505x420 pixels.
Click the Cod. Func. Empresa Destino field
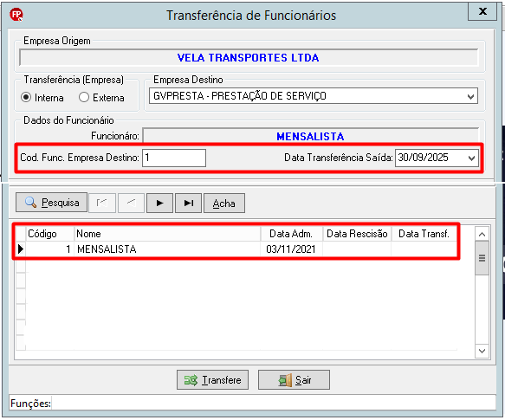coord(174,158)
